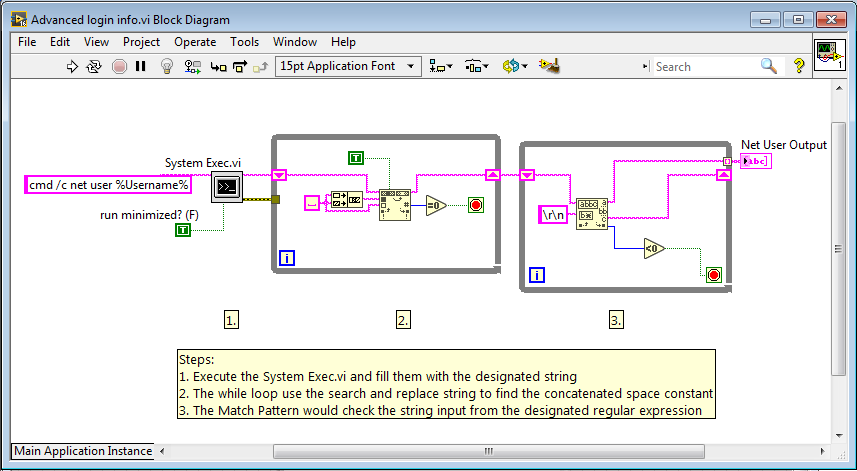
Task: Toggle Highlight Execution light bulb
Action: (x=168, y=67)
